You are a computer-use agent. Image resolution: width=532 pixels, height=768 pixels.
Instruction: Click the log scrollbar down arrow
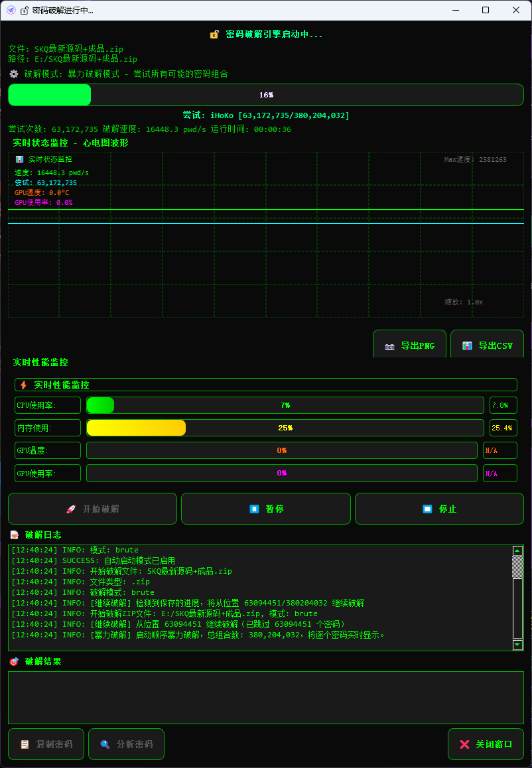tap(518, 645)
